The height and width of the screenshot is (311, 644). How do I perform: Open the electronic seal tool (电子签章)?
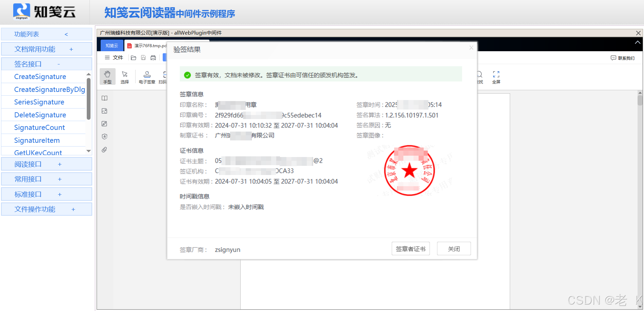[x=147, y=77]
